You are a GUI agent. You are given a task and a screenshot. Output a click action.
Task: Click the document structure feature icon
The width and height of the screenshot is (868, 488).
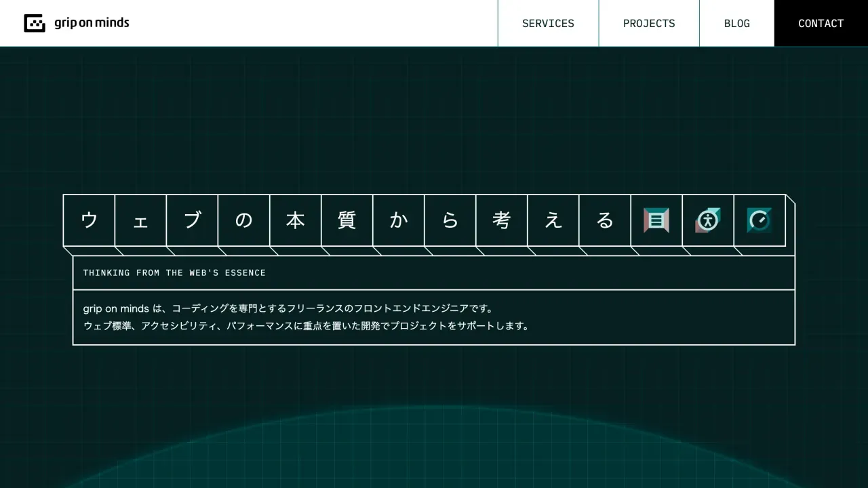coord(656,220)
